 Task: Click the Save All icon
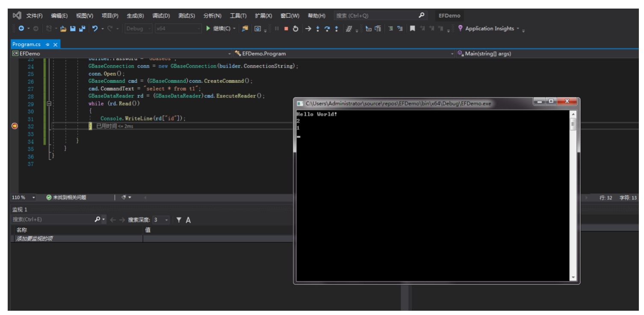click(x=82, y=29)
